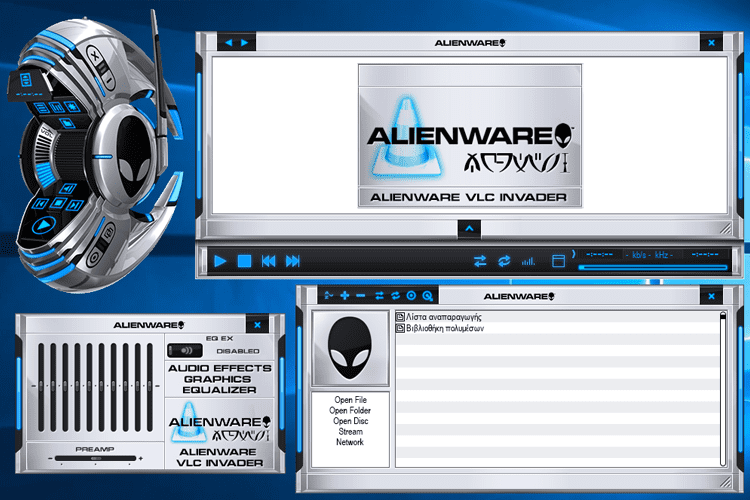
Task: Click the left arrow in the main title bar
Action: [228, 43]
